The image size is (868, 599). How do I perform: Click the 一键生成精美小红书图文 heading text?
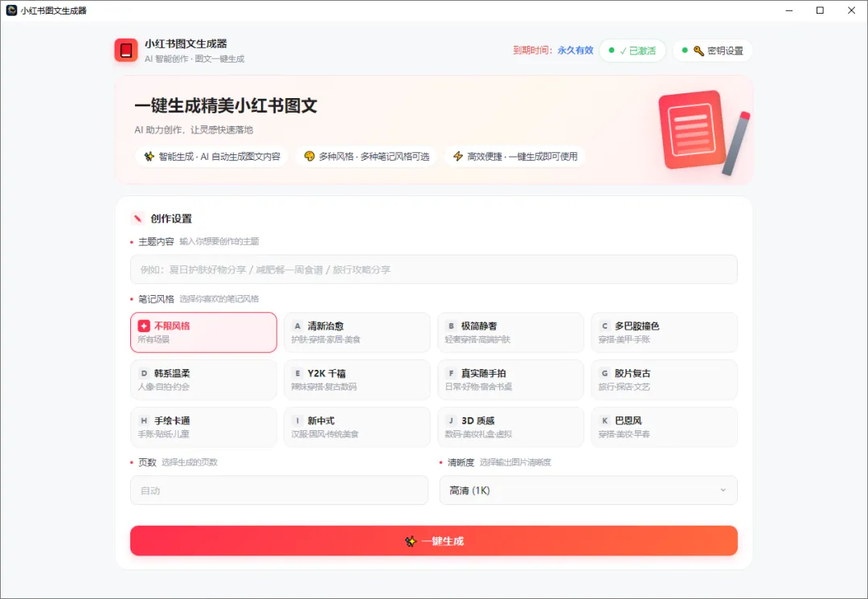click(x=226, y=105)
